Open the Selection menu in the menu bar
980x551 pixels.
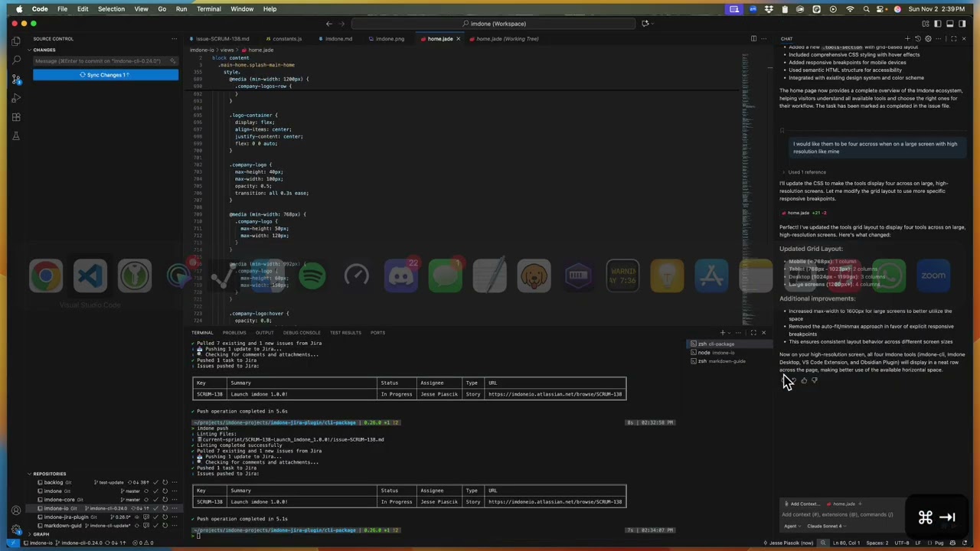(111, 8)
